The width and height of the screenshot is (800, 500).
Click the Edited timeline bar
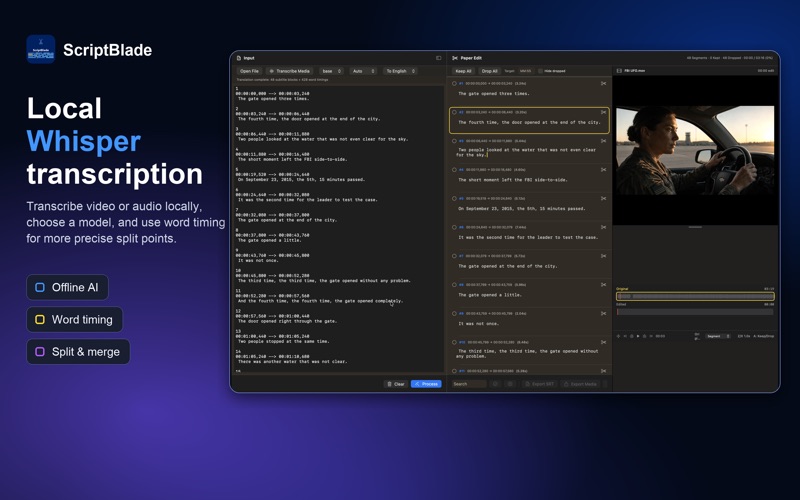695,311
